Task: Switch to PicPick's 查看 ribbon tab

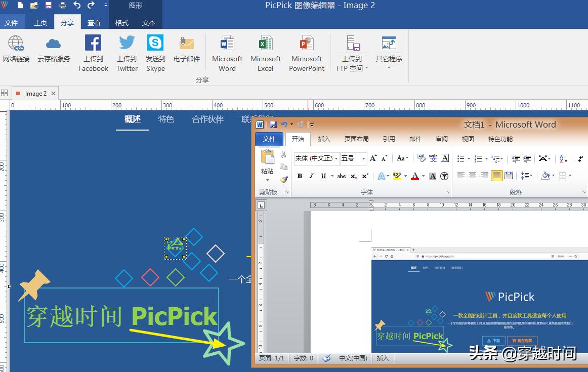Action: 94,22
